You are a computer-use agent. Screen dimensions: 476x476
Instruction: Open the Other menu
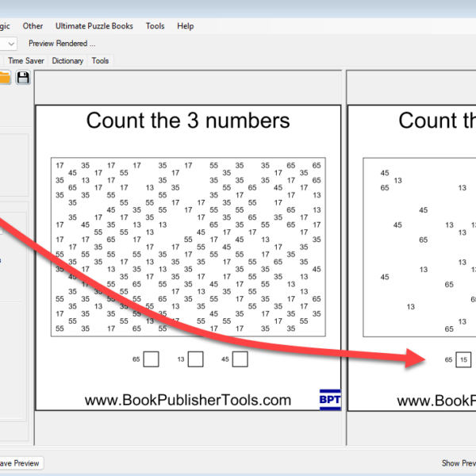pyautogui.click(x=33, y=26)
